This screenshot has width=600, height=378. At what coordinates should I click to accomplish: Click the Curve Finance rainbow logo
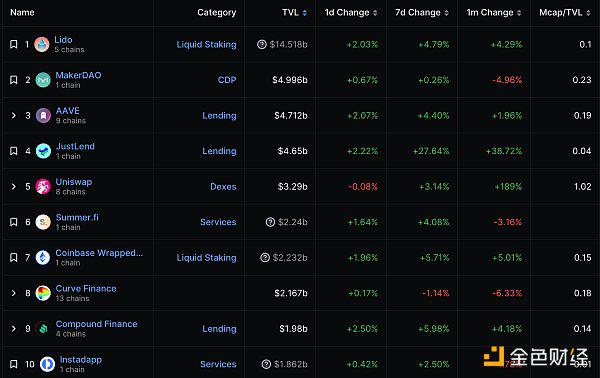click(43, 293)
